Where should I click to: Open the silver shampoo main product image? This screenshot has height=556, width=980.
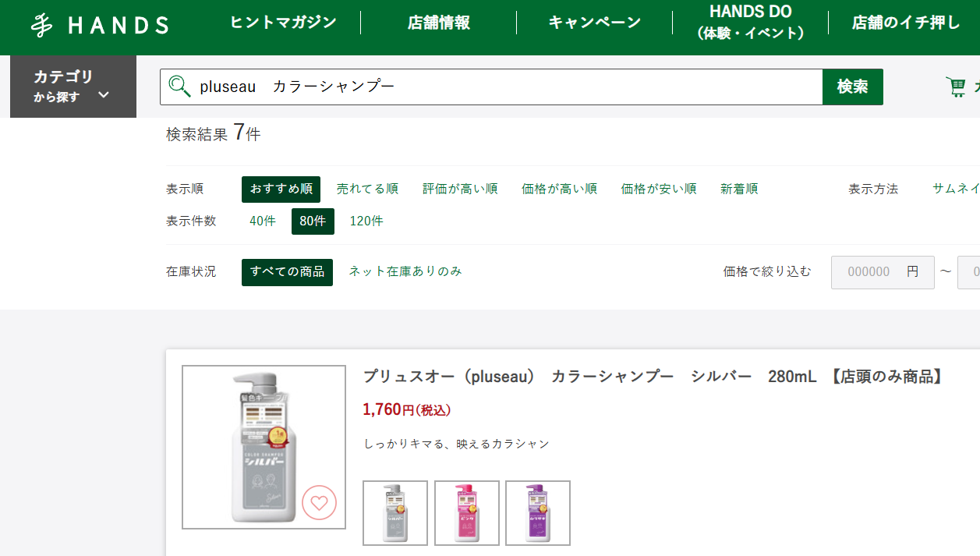pyautogui.click(x=264, y=447)
